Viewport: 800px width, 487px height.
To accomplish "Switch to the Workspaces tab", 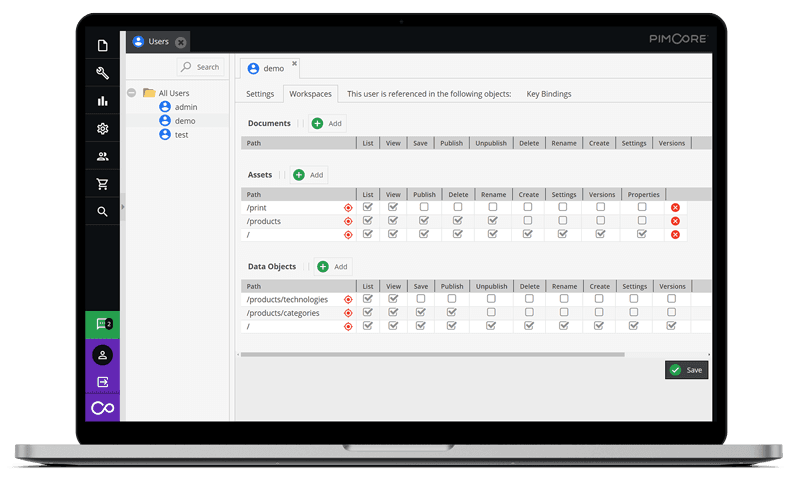I will coord(310,94).
